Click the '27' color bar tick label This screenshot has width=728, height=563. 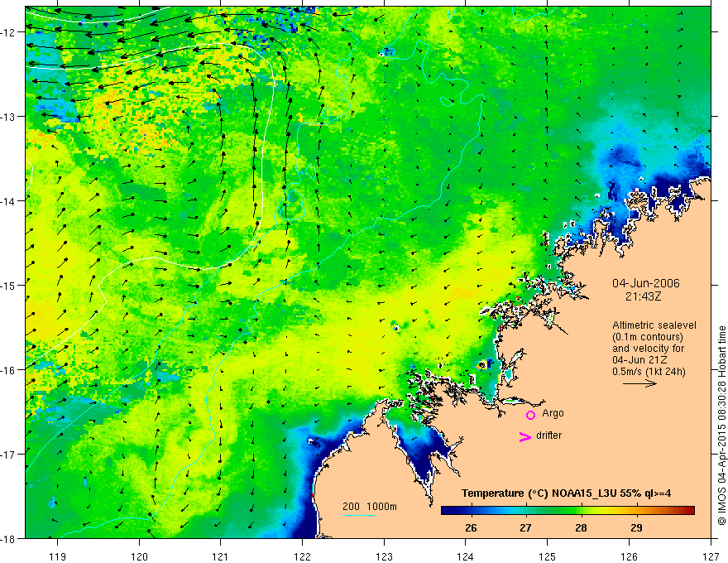(x=525, y=527)
